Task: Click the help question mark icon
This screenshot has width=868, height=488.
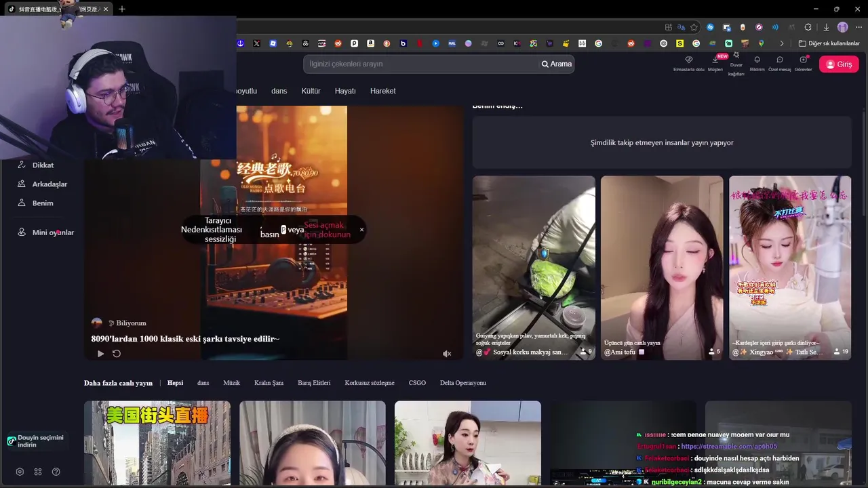Action: pyautogui.click(x=56, y=472)
